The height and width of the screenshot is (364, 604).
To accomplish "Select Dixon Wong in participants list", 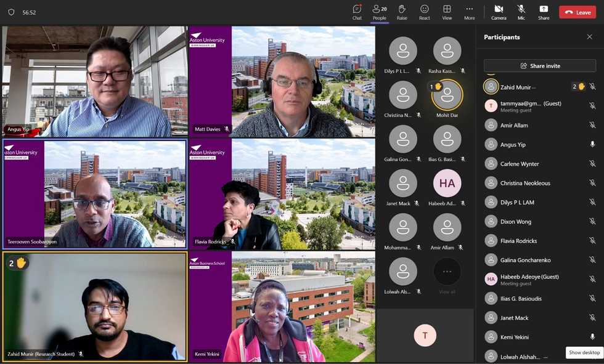I will 516,222.
